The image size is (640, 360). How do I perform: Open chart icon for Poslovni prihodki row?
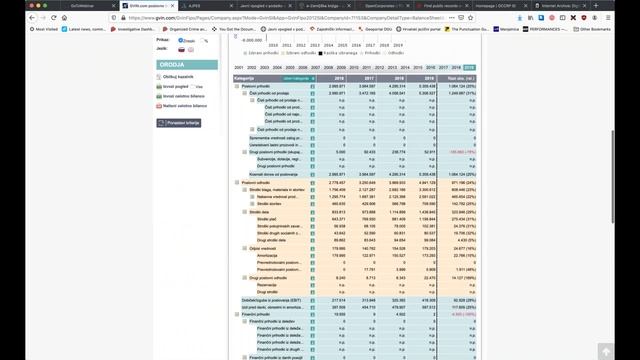pyautogui.click(x=312, y=87)
